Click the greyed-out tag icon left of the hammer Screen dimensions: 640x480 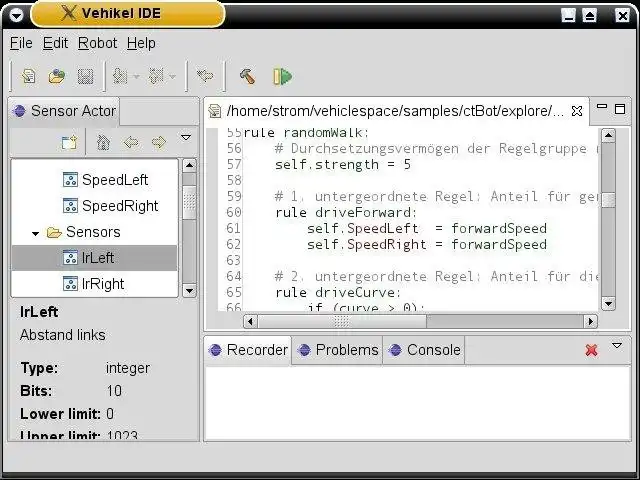205,76
